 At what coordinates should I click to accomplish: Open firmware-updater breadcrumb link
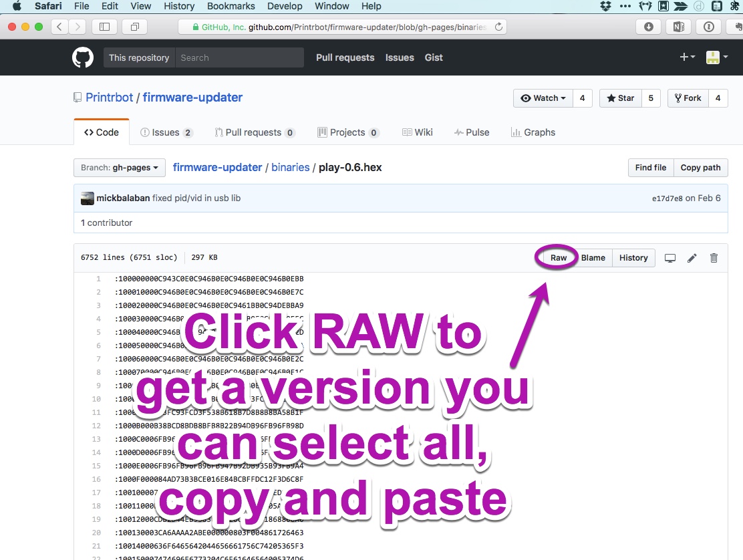(217, 167)
